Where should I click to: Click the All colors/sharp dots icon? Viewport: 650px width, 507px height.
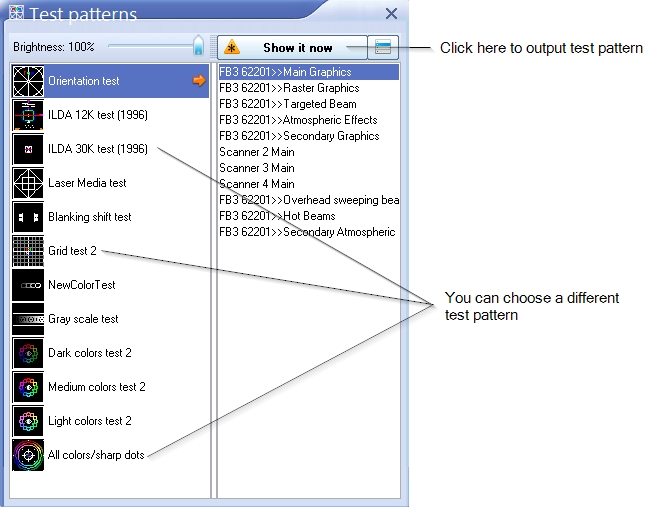click(28, 455)
